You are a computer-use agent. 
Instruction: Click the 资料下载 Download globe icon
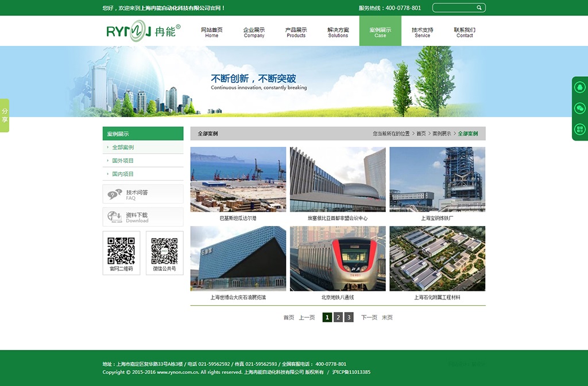(x=114, y=217)
